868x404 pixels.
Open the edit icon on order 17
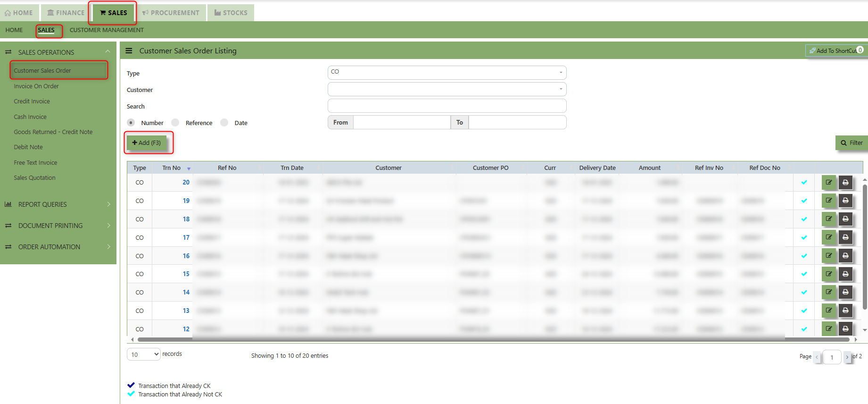828,237
